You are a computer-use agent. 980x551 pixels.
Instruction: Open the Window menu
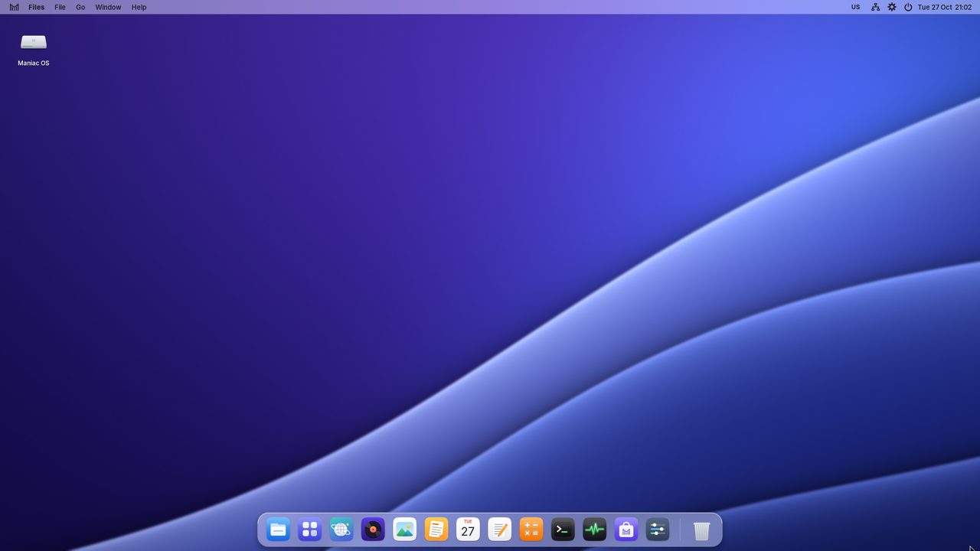pyautogui.click(x=108, y=7)
